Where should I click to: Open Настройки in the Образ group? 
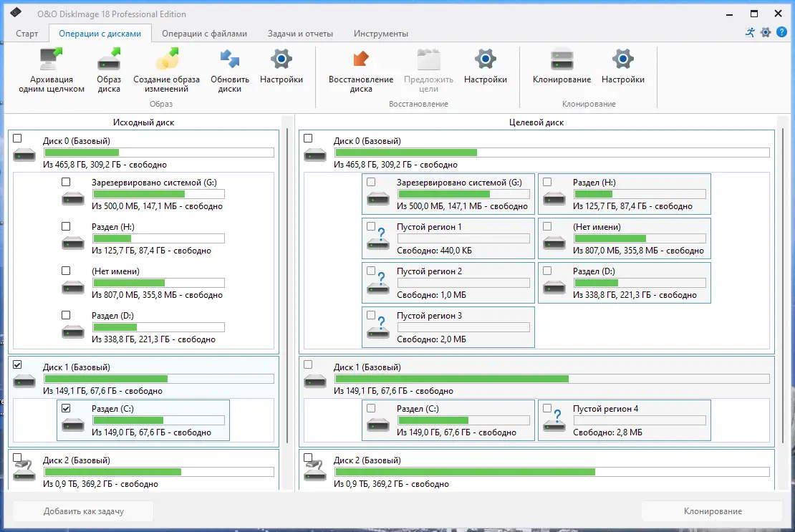(281, 59)
